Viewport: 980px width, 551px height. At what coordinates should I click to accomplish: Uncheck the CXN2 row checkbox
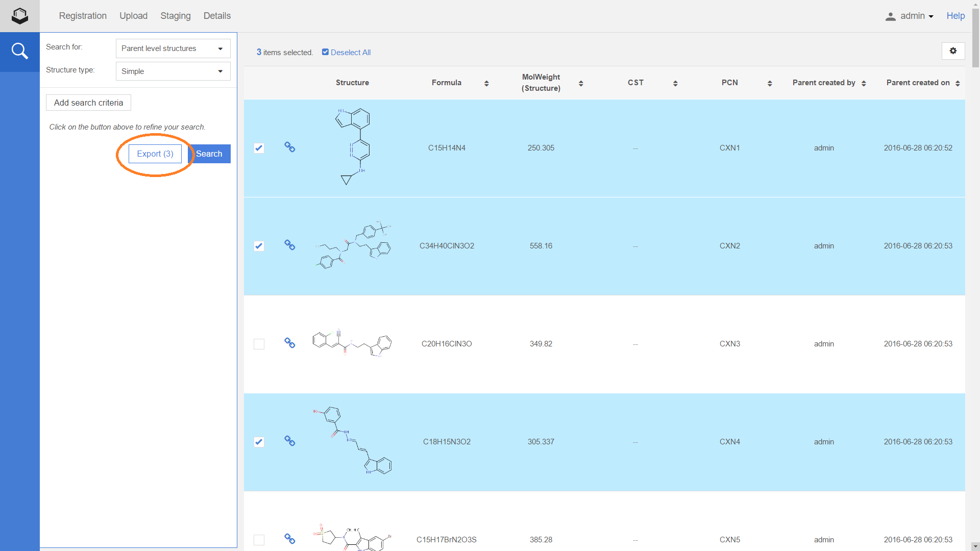[259, 246]
